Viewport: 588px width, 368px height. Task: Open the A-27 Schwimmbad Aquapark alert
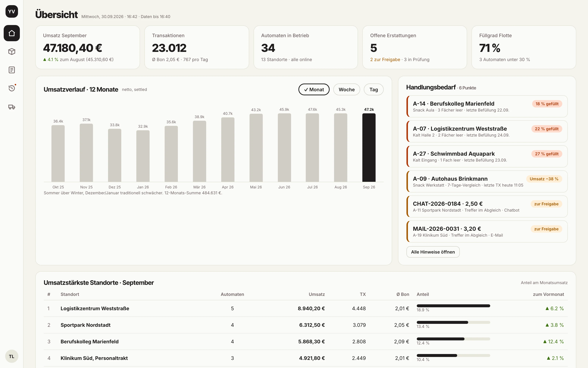487,157
